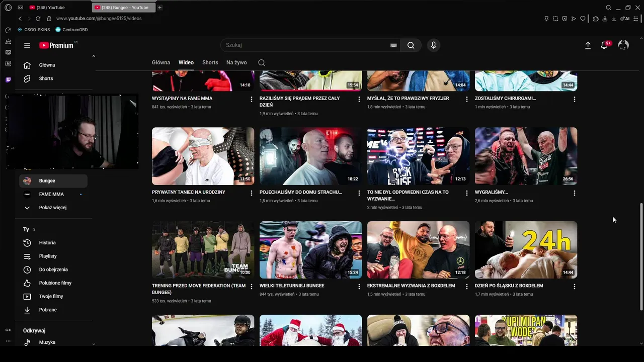Switch to the channel Główna tab
644x362 pixels.
(161, 63)
